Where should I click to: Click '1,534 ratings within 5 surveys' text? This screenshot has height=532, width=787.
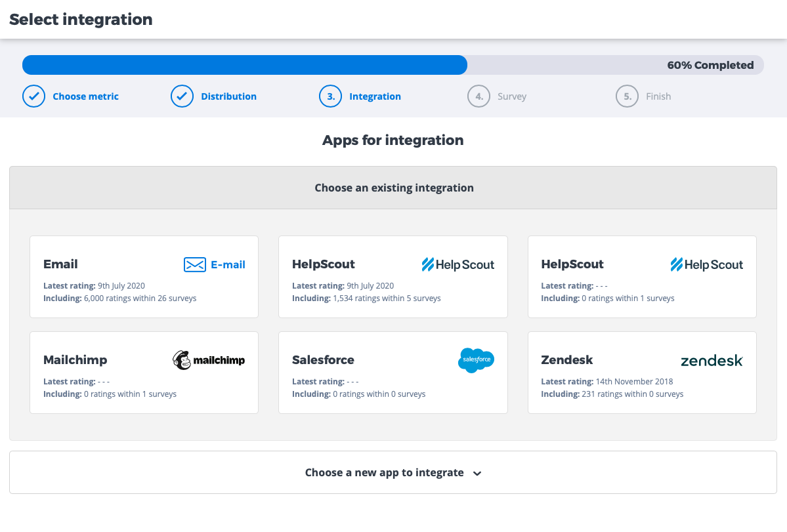pyautogui.click(x=387, y=298)
